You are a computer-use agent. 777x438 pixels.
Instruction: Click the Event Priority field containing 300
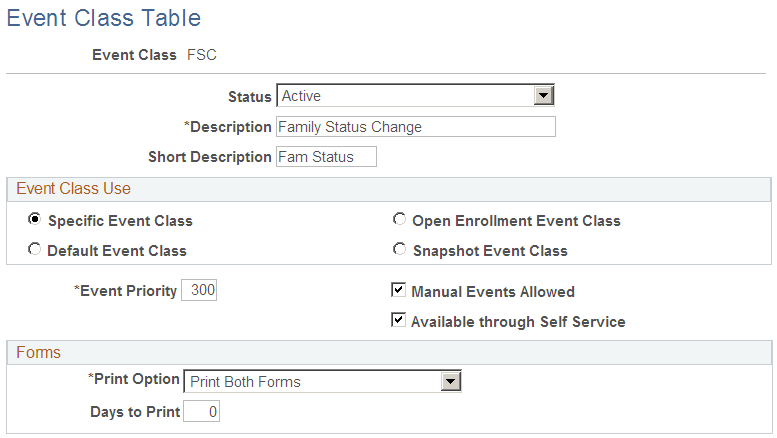click(x=199, y=291)
